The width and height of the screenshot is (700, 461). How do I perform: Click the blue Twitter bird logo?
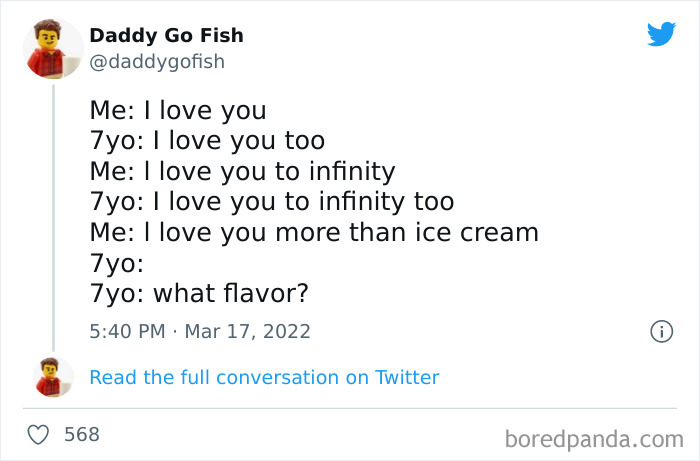click(x=661, y=34)
